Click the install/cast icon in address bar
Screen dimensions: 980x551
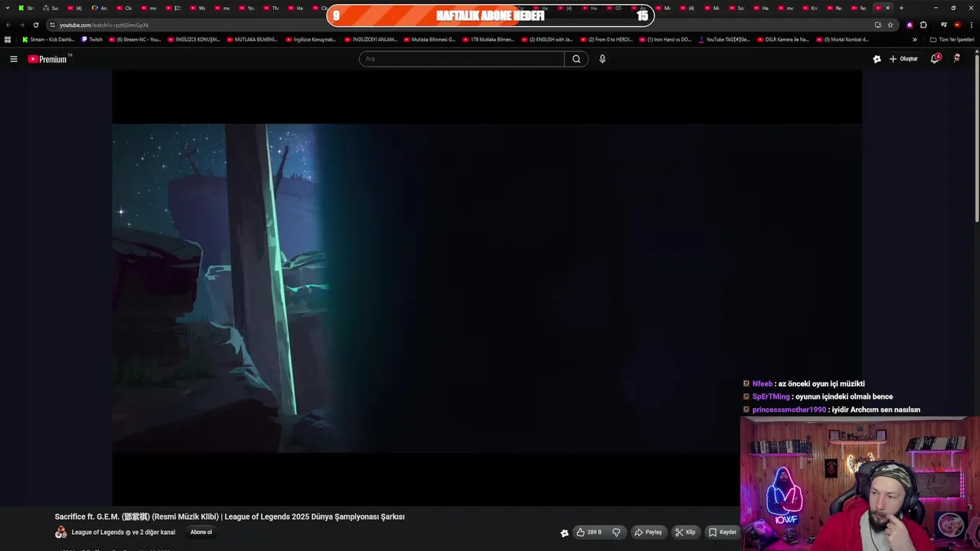(878, 24)
